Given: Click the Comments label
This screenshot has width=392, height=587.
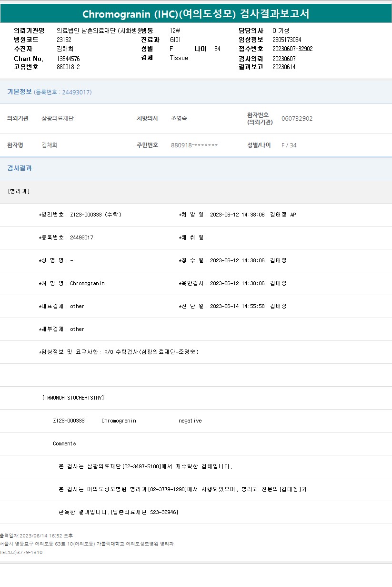Looking at the screenshot, I should (x=64, y=443).
